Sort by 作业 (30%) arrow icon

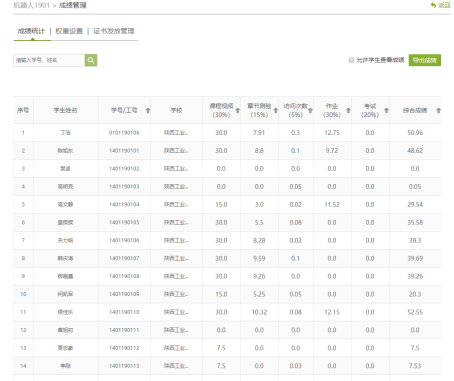(x=348, y=110)
